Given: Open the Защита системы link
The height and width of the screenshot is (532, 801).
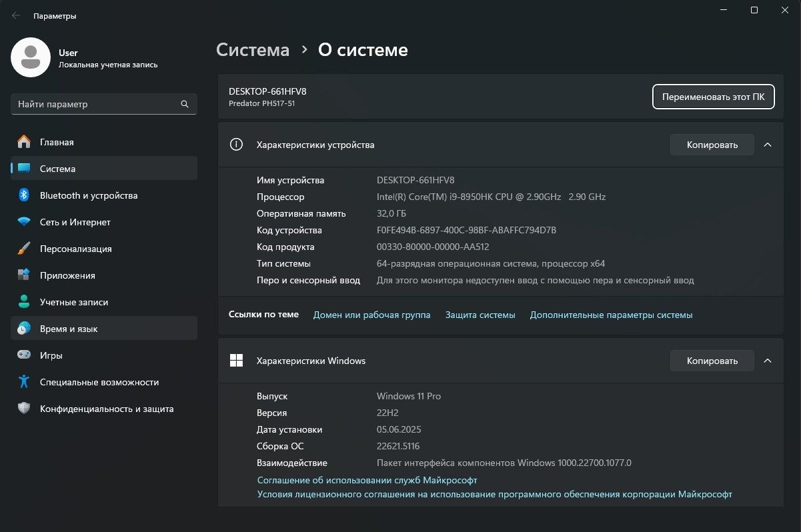Looking at the screenshot, I should point(480,315).
